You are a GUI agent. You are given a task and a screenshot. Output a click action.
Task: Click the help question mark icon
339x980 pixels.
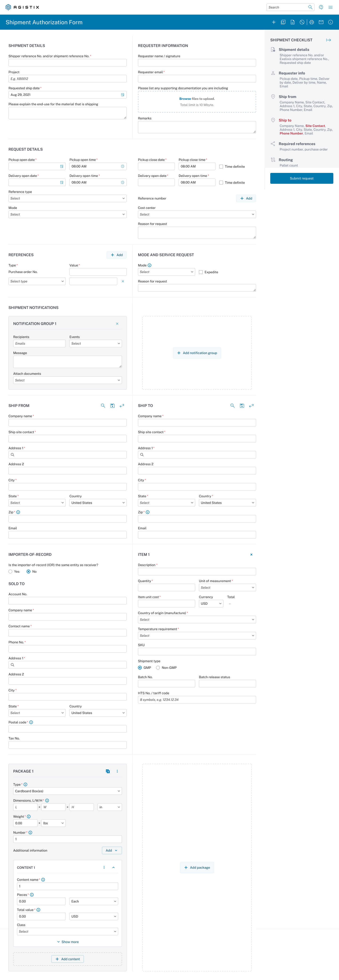click(x=321, y=7)
